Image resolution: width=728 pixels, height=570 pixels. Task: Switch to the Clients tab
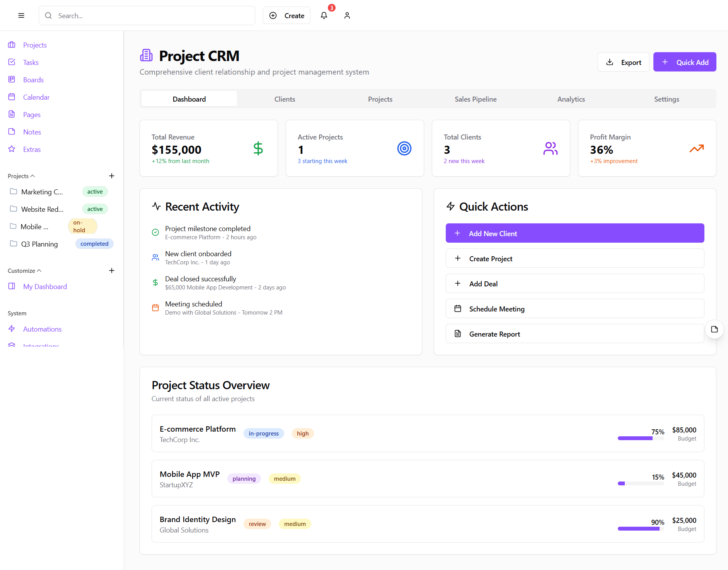(x=285, y=99)
